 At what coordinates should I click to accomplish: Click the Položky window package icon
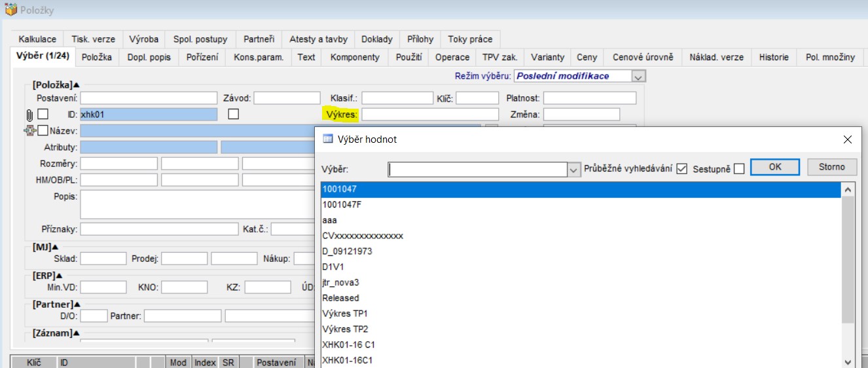coord(10,10)
